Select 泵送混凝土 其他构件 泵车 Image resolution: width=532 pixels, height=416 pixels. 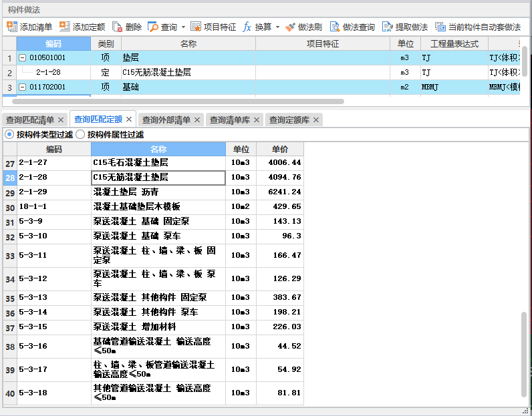(x=153, y=313)
